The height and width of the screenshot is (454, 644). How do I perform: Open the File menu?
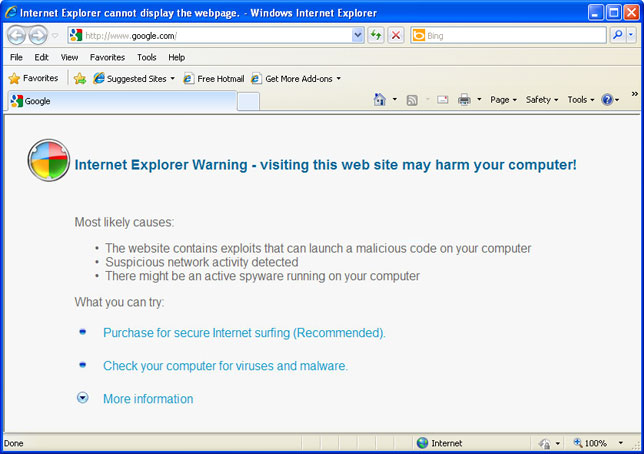16,58
